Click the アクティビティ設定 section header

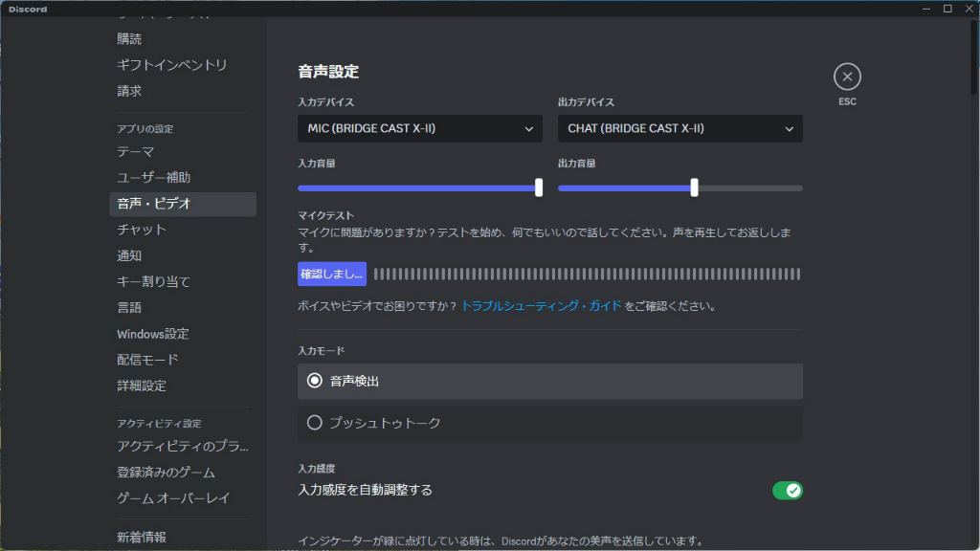pyautogui.click(x=159, y=424)
